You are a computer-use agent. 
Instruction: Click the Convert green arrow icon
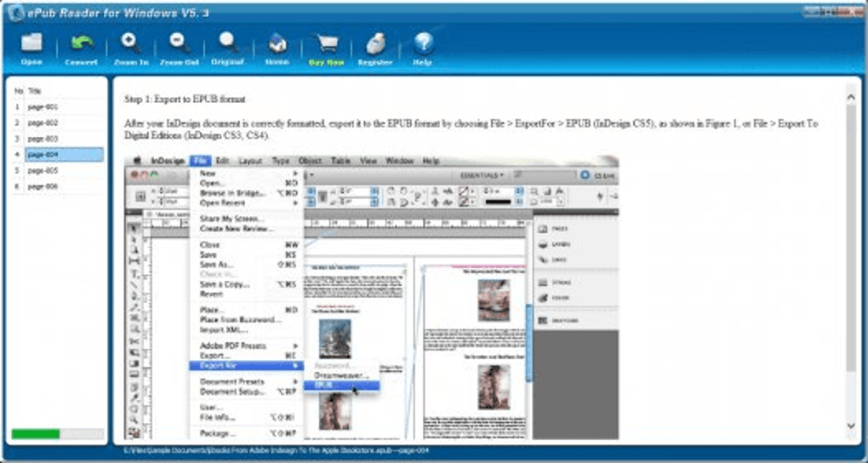tap(82, 43)
